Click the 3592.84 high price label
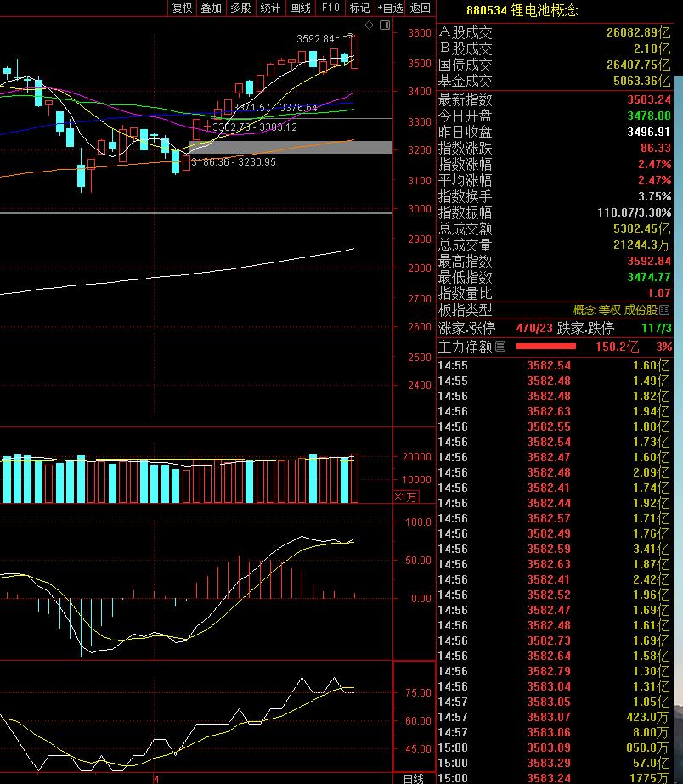Viewport: 683px width, 784px height. [x=315, y=39]
